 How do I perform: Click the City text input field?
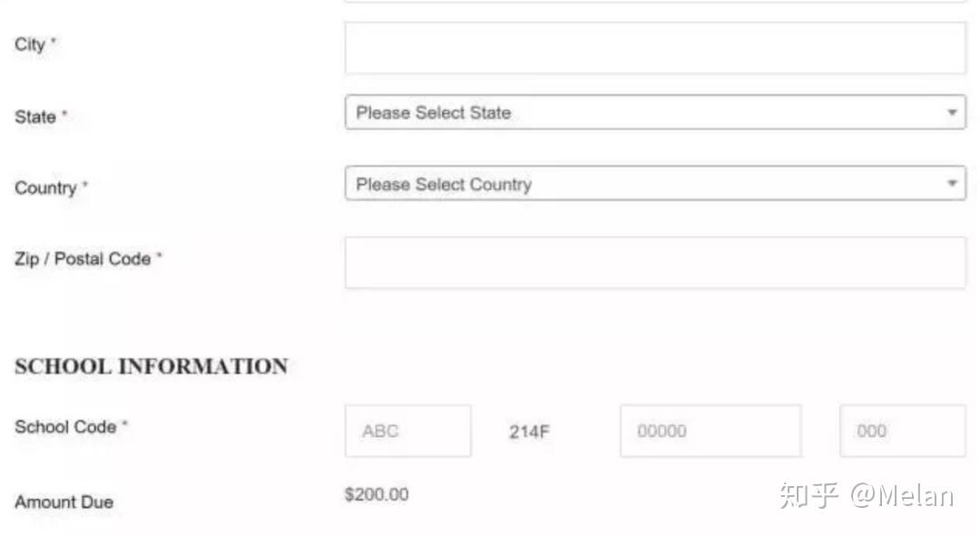tap(654, 48)
